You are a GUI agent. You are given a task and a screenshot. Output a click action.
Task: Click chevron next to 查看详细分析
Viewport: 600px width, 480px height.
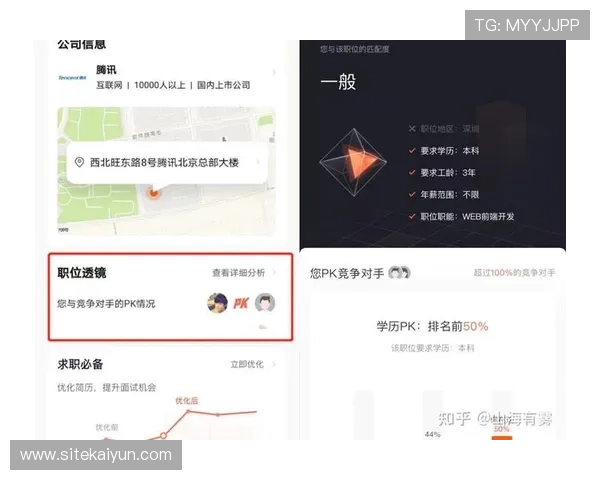tap(274, 272)
